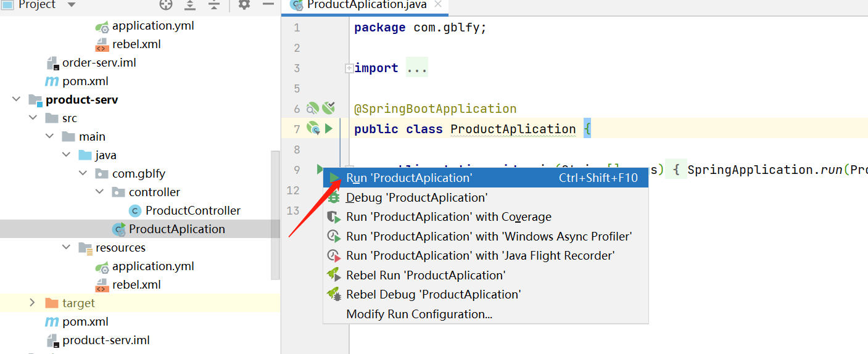Select ProductController class in the tree
868x354 pixels.
coord(192,210)
